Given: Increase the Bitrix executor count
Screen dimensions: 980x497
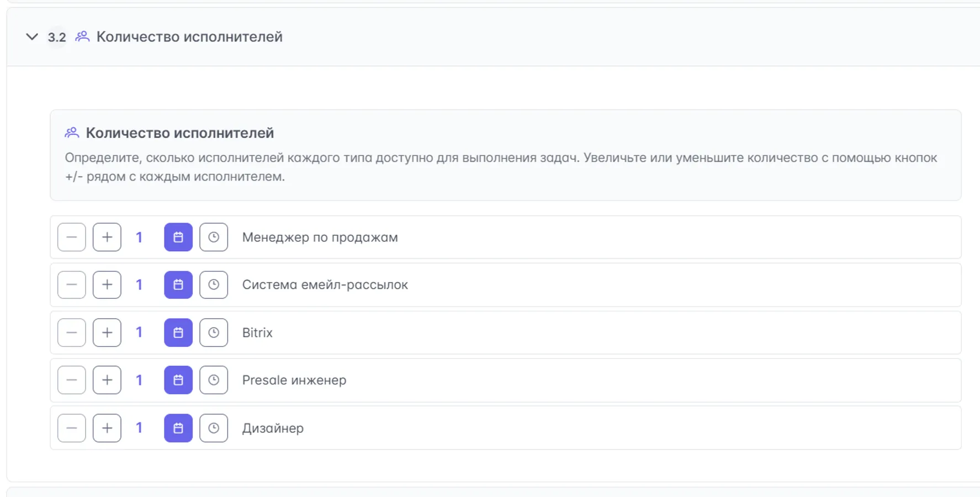Looking at the screenshot, I should 107,332.
